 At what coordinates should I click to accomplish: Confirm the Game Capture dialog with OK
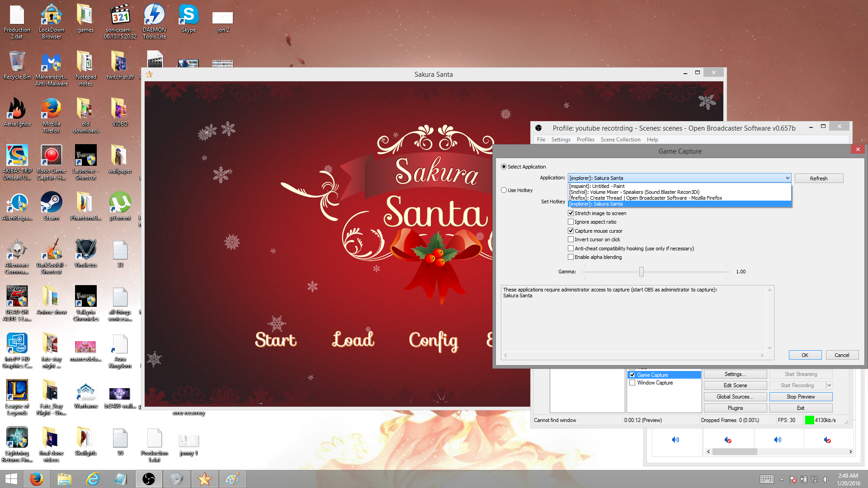[x=805, y=355]
